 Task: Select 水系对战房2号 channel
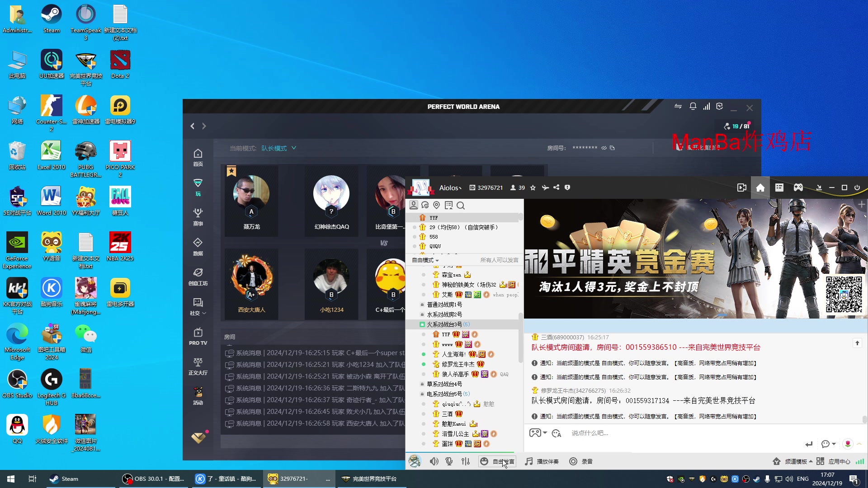click(x=444, y=314)
